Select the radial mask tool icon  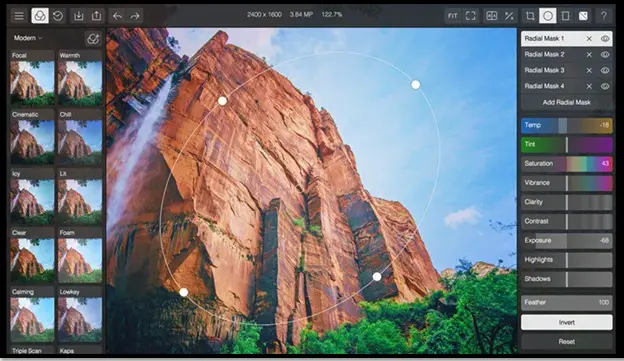[x=548, y=16]
